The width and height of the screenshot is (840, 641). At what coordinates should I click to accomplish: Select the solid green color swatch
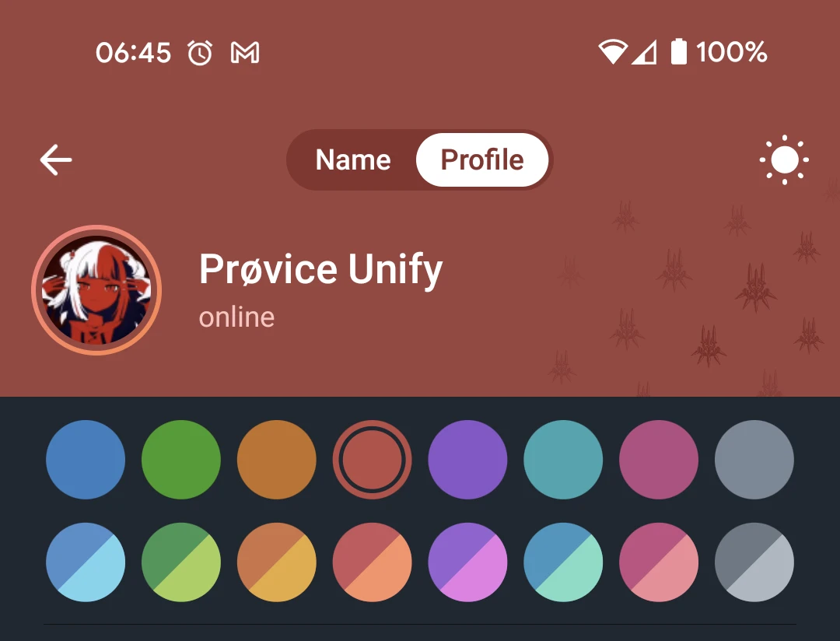[181, 460]
